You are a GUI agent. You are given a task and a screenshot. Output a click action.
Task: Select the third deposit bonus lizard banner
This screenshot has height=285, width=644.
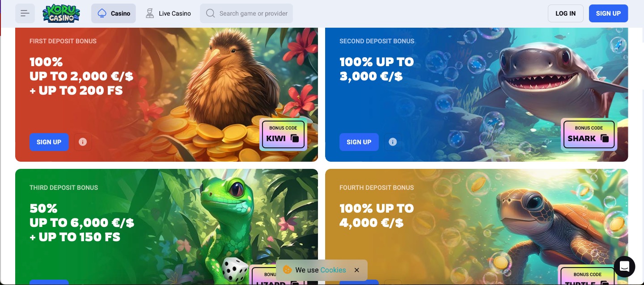(x=166, y=227)
